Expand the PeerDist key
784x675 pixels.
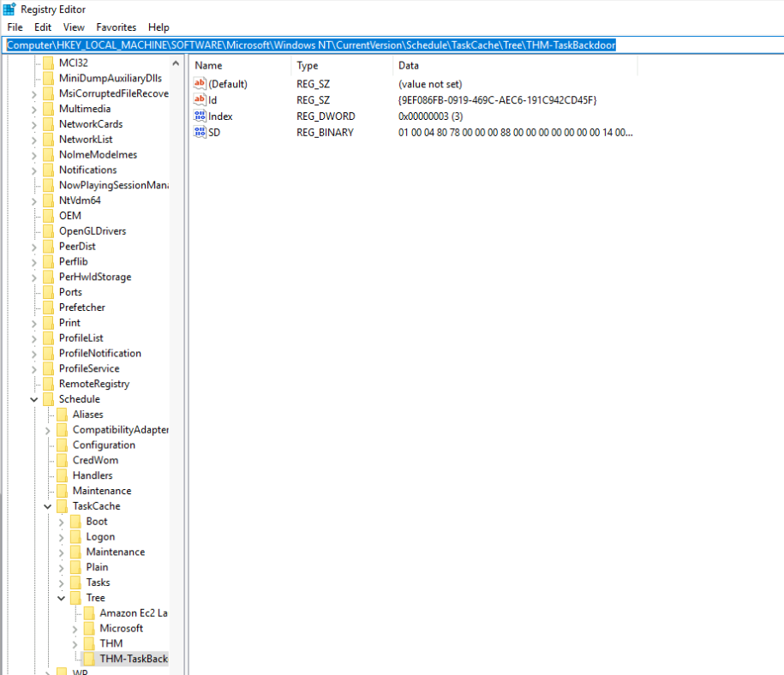tap(34, 247)
